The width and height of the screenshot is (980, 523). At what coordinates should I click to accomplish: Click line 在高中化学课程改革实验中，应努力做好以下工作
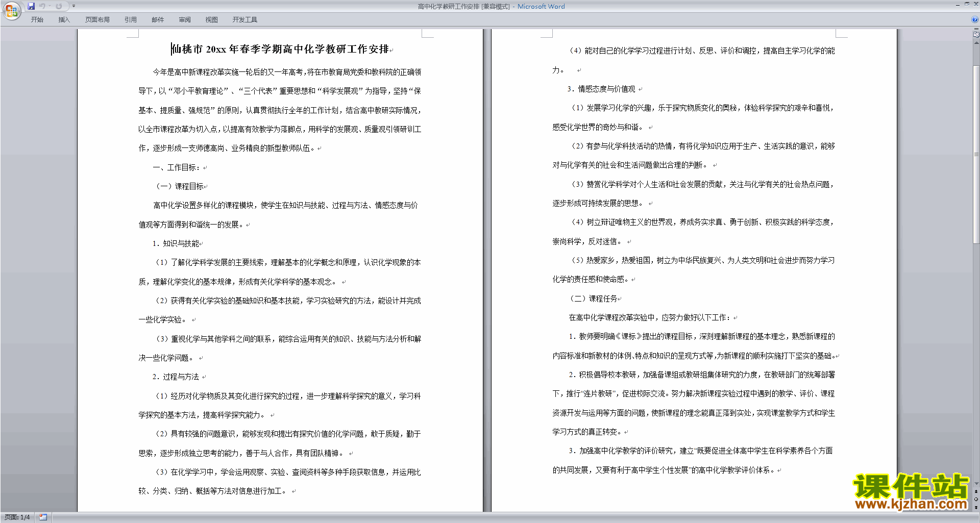tap(650, 317)
